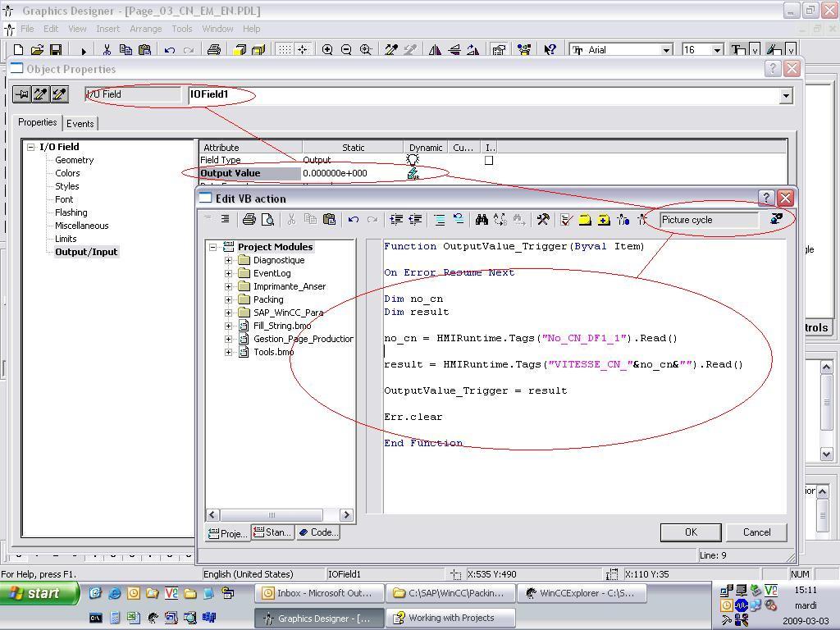Toggle the indirect checkbox for Field Type
This screenshot has width=840, height=630.
click(x=489, y=160)
